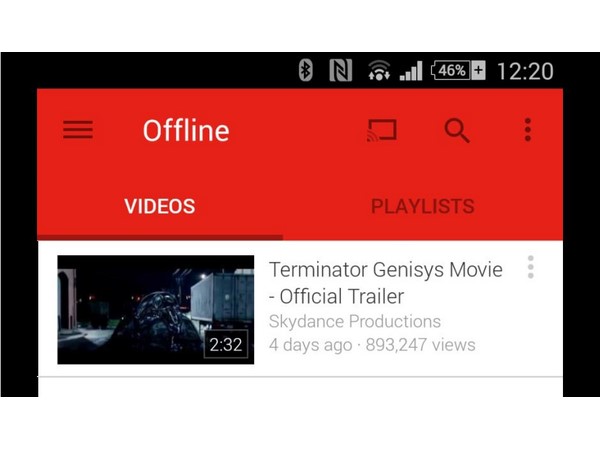Open the header overflow three-dot menu
Viewport: 600px width, 450px height.
pos(528,130)
